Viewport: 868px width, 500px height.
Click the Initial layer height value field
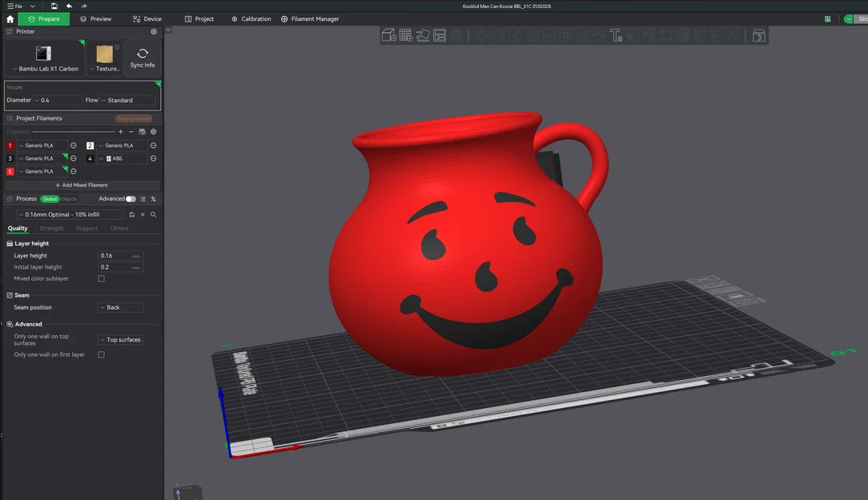point(121,267)
